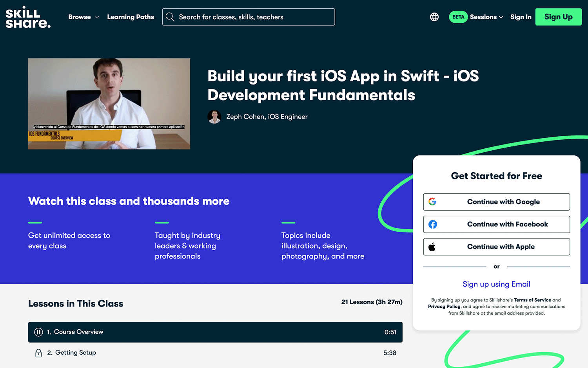Click the globe language icon
Image resolution: width=588 pixels, height=368 pixels.
tap(434, 17)
